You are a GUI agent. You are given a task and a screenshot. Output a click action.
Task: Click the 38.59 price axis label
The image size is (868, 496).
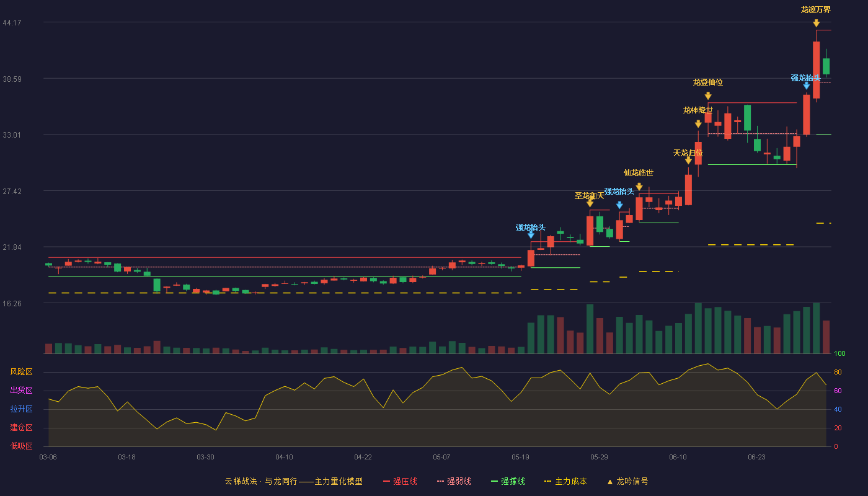[12, 79]
